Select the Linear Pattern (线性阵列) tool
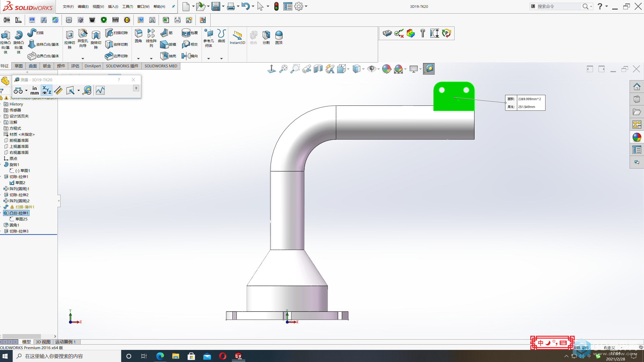The width and height of the screenshot is (644, 362). pyautogui.click(x=151, y=38)
